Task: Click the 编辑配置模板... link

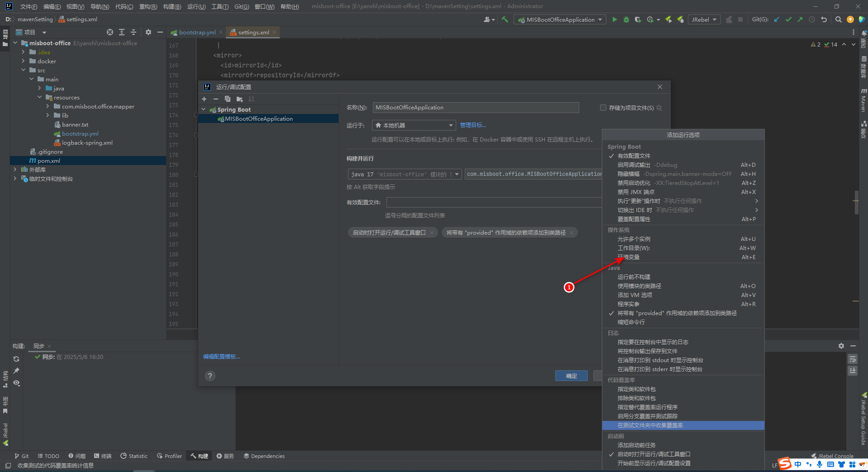Action: tap(222, 357)
